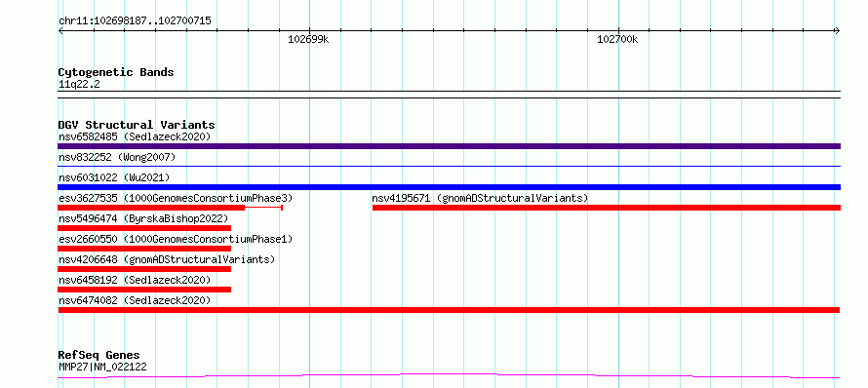The height and width of the screenshot is (388, 868).
Task: Open the MMP27|NM_022122 gene label
Action: coord(102,367)
